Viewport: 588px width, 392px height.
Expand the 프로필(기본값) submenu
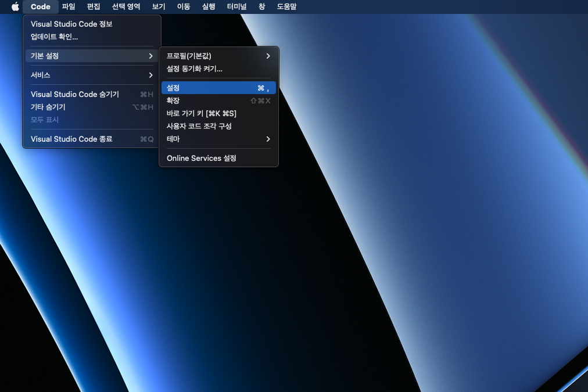coord(218,56)
